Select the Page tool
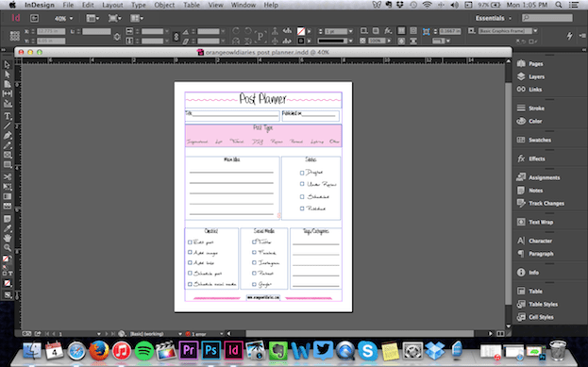Image resolution: width=588 pixels, height=367 pixels. [8, 84]
